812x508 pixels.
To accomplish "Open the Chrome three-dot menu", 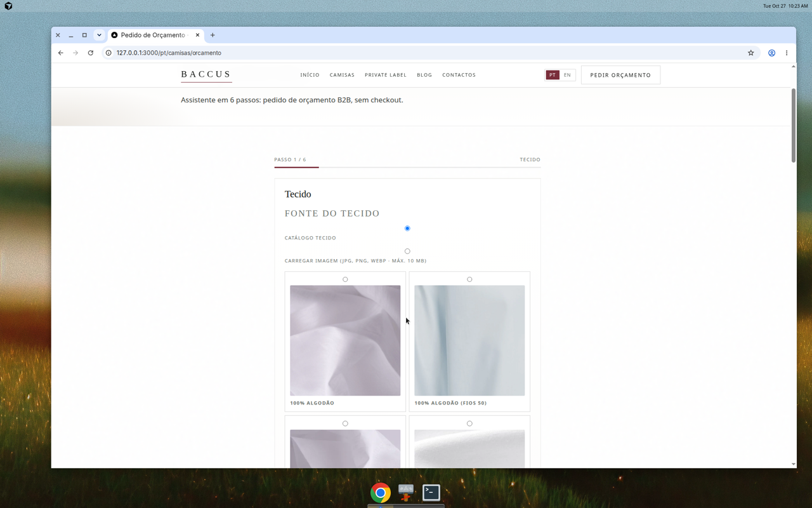I will (x=787, y=53).
